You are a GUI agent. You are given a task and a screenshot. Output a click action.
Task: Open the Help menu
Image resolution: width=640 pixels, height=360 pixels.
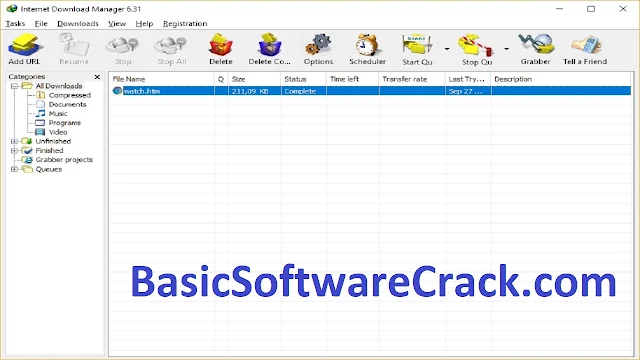tap(144, 24)
